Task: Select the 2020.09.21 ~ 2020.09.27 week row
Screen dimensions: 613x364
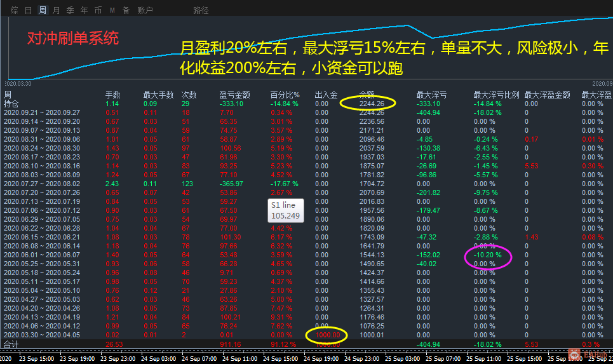Action: click(42, 112)
